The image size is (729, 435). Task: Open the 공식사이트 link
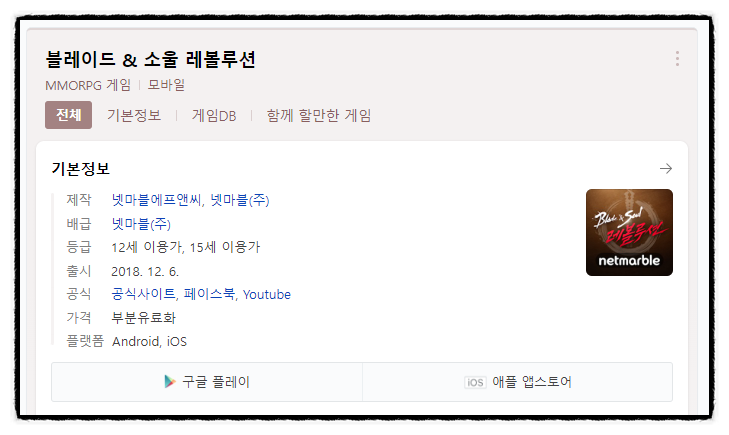pyautogui.click(x=143, y=294)
